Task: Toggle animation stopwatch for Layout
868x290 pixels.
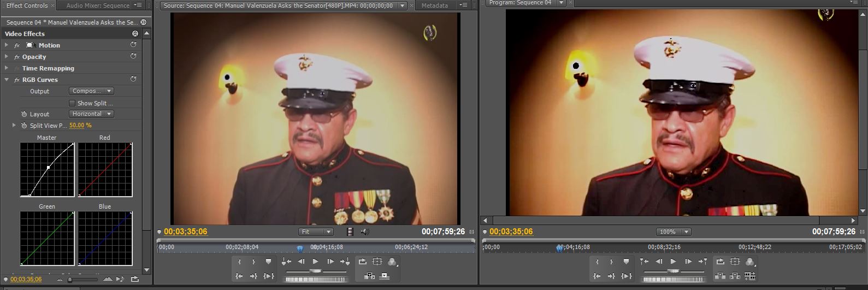Action: [24, 114]
